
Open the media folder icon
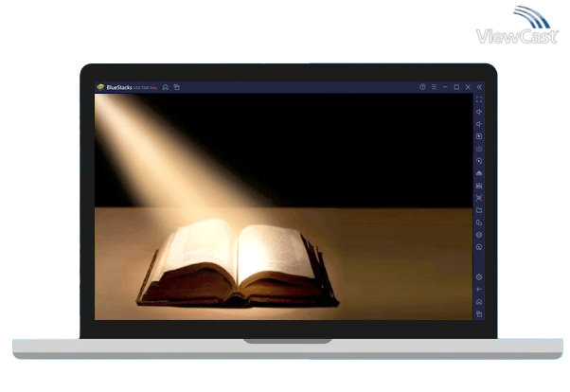(479, 210)
